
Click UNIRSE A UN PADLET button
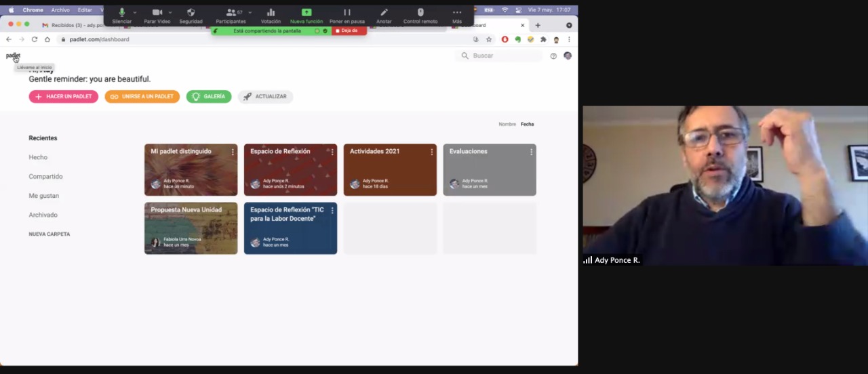[142, 97]
